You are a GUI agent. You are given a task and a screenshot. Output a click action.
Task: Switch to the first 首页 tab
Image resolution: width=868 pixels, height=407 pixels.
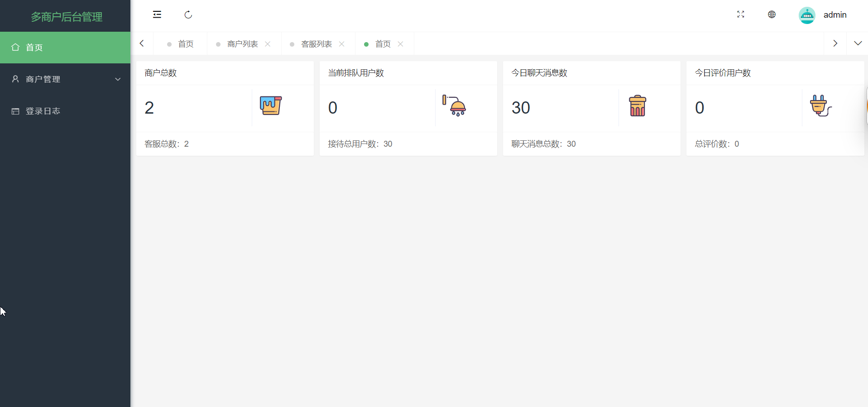[180, 44]
